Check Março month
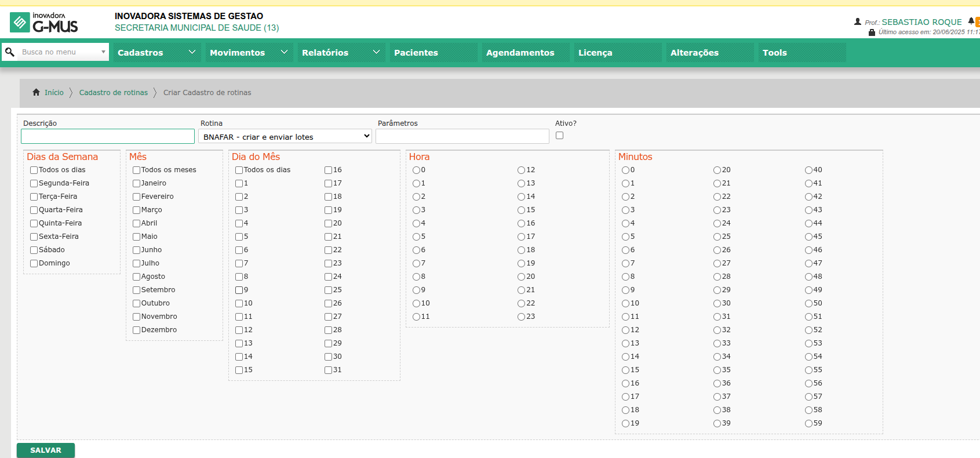Viewport: 980px width, 458px height. (x=136, y=210)
